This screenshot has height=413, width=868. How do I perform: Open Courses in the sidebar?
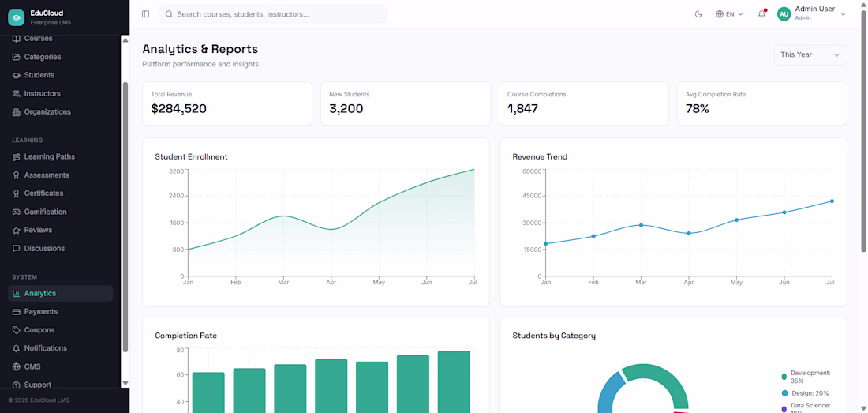60,39
